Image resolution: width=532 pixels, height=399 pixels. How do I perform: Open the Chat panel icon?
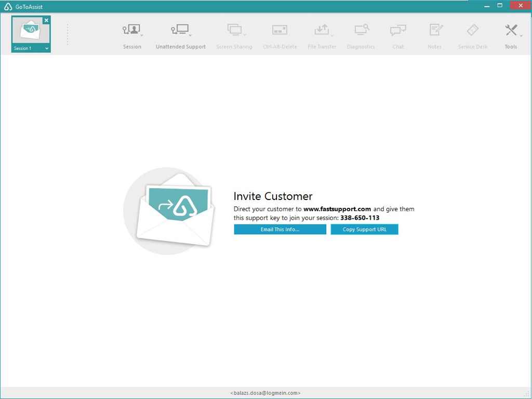[398, 30]
